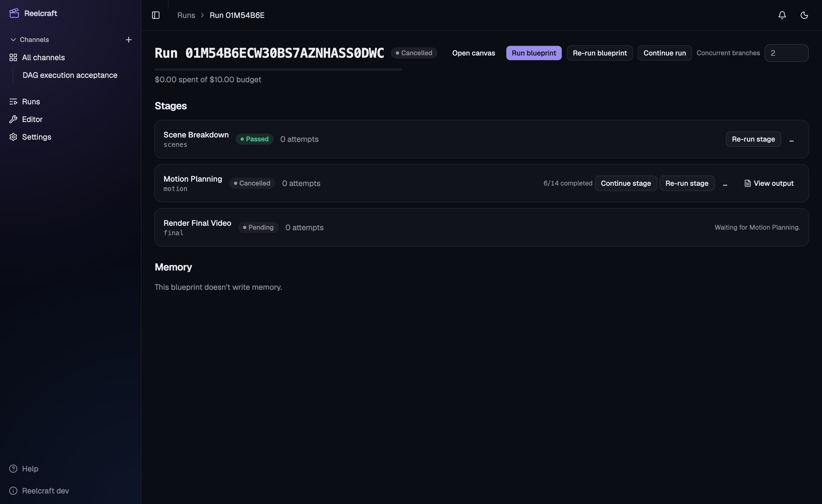Click Open canvas
This screenshot has width=822, height=504.
pos(473,53)
